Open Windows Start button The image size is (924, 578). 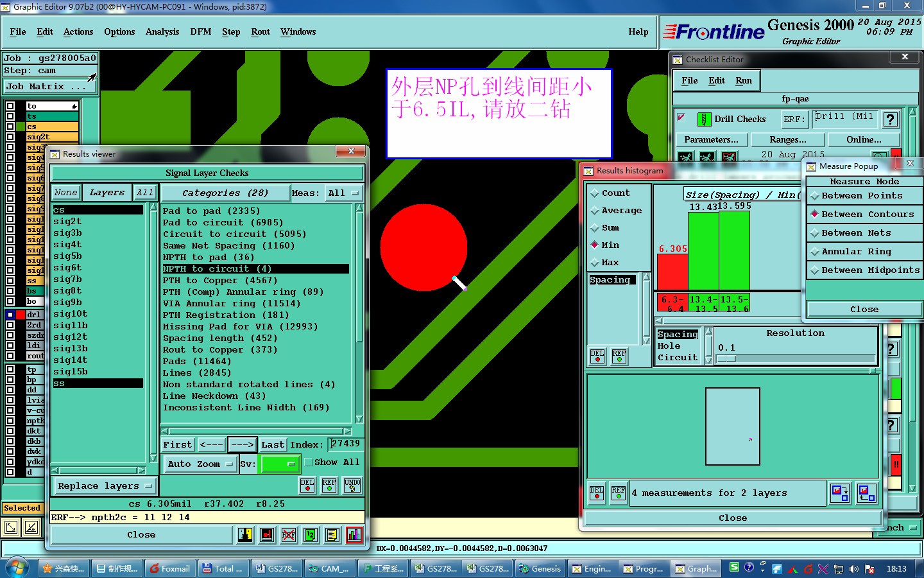[17, 568]
